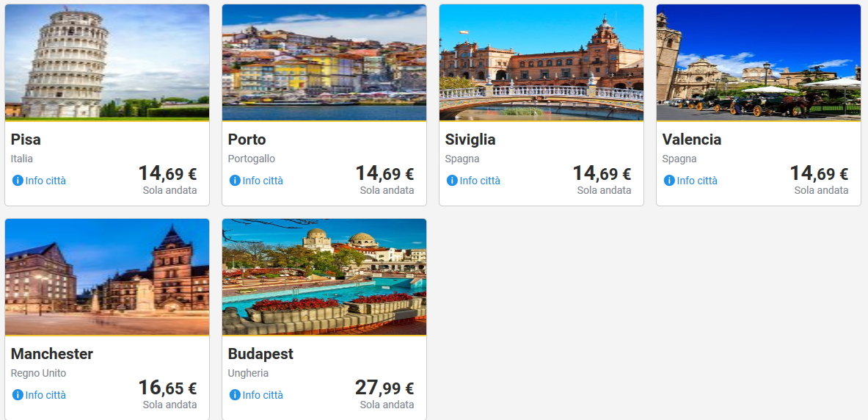
Task: Click the 14,69 € Siviglia price
Action: pyautogui.click(x=602, y=174)
